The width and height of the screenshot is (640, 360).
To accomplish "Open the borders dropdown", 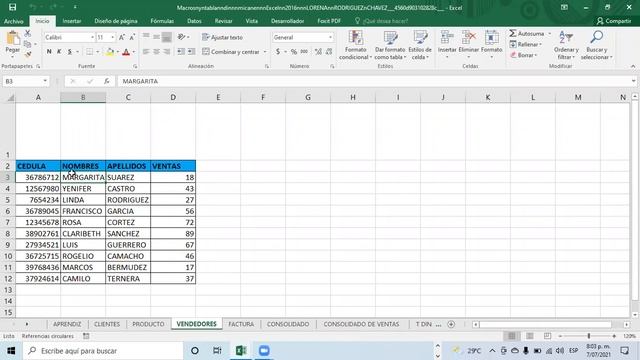I will 98,52.
